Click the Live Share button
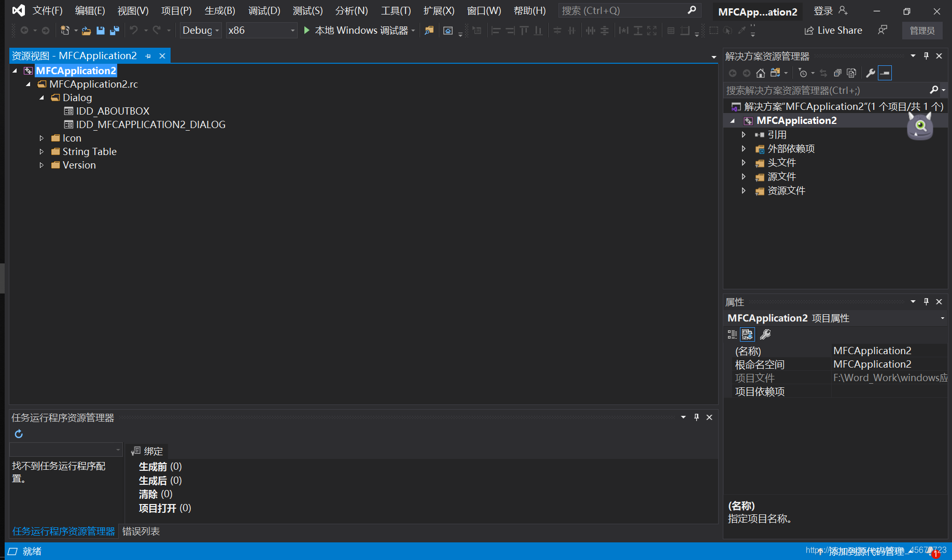 (x=833, y=31)
